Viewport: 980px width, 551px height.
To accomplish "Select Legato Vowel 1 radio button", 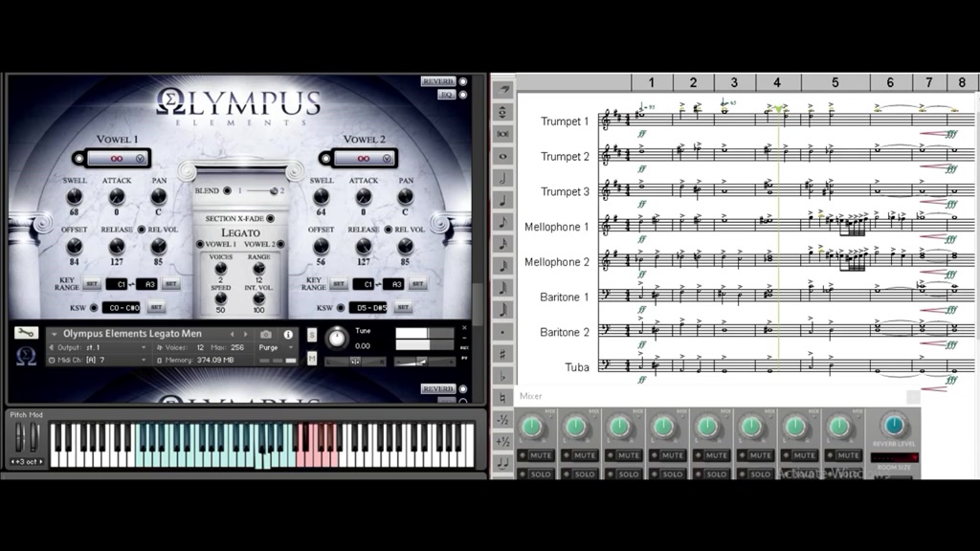I will [x=200, y=244].
